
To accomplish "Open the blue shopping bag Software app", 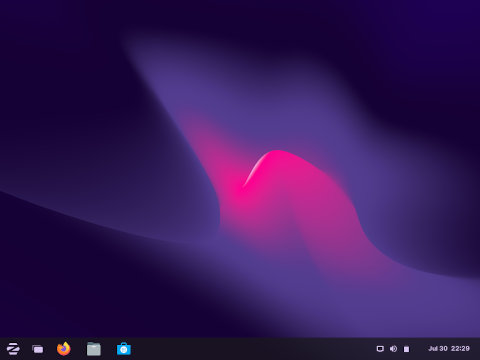I will tap(124, 349).
